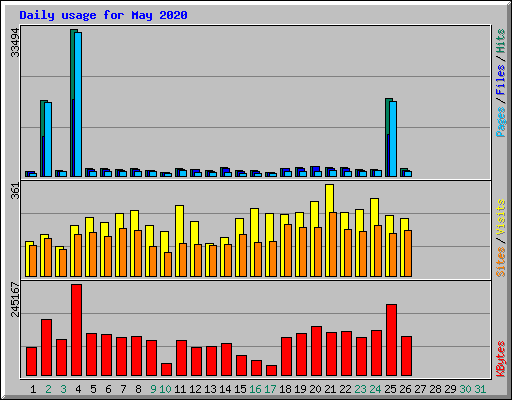Select green day label 10 on the x-axis

pyautogui.click(x=165, y=389)
